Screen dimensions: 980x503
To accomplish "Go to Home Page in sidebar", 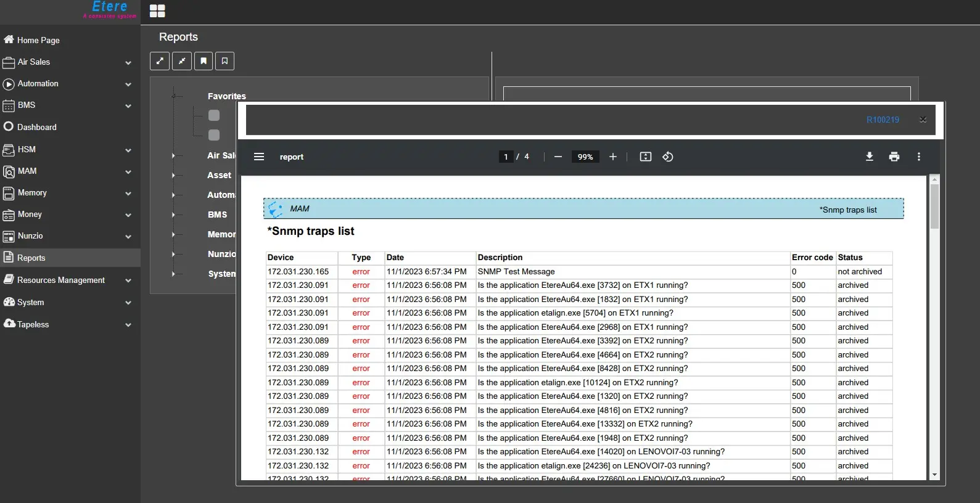I will pyautogui.click(x=38, y=40).
